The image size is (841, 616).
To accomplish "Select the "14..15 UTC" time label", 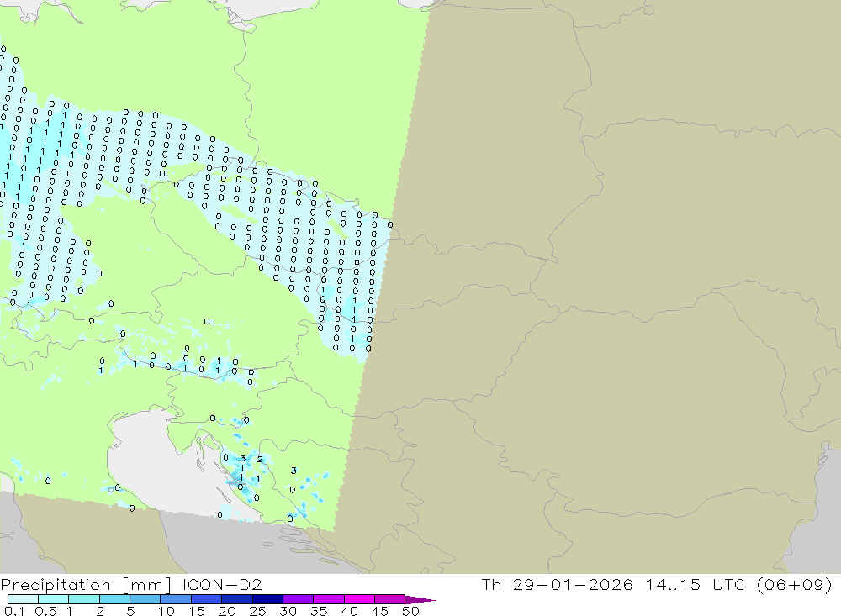I will [x=696, y=584].
